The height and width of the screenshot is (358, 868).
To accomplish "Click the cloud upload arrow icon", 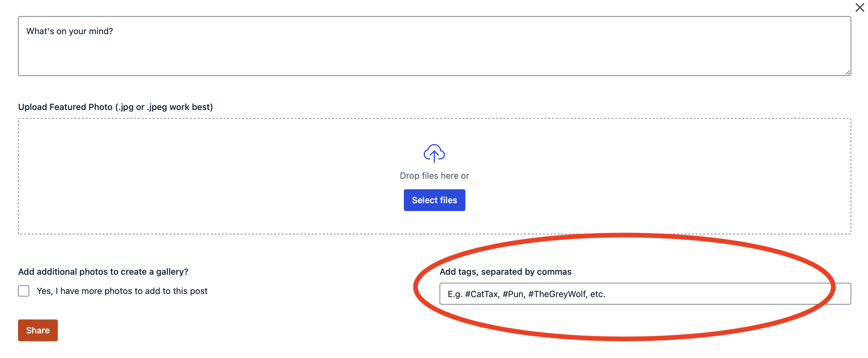I will click(434, 154).
